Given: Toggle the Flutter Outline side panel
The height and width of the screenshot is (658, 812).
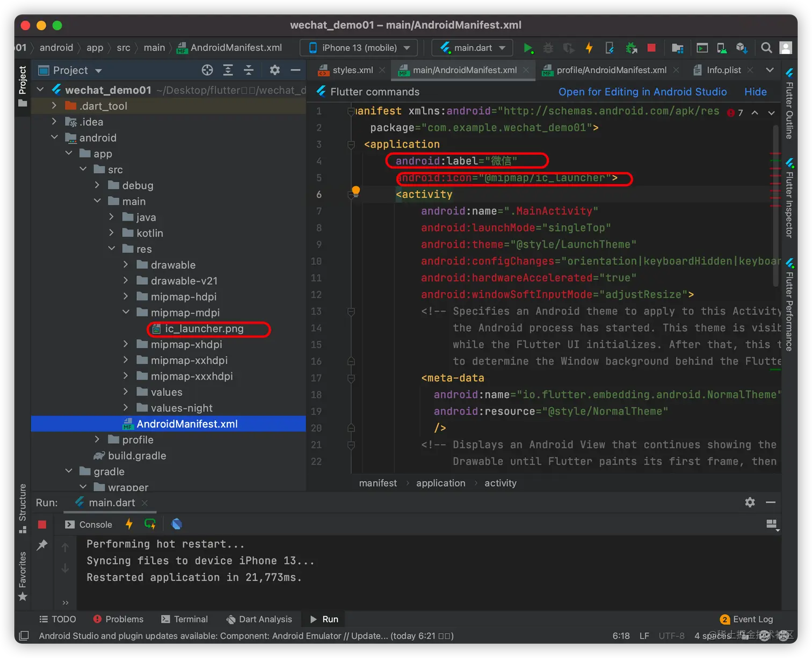Looking at the screenshot, I should point(789,104).
